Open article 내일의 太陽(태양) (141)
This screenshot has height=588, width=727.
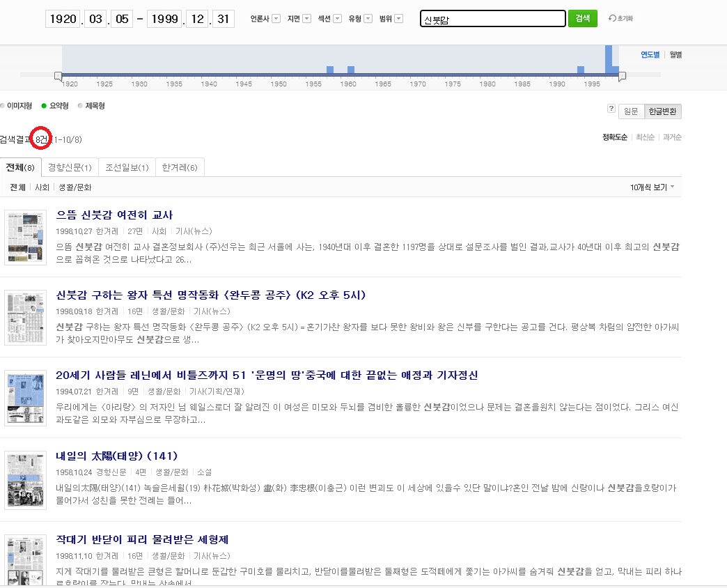117,456
